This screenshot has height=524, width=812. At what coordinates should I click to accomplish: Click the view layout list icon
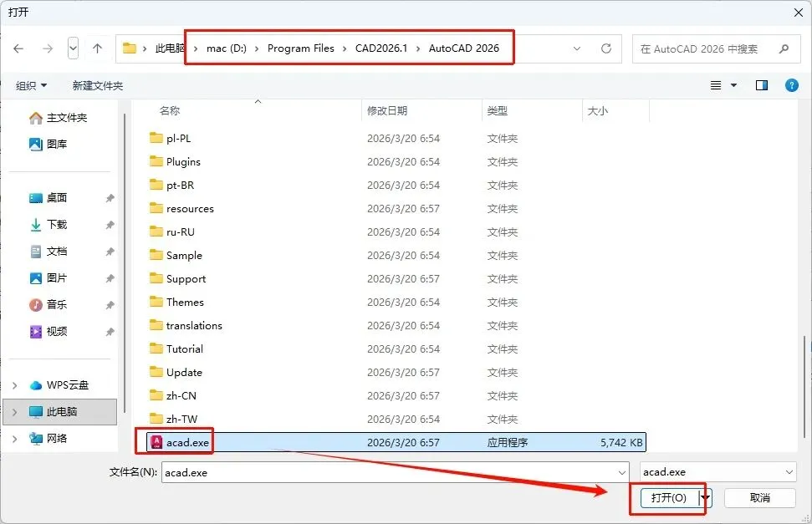click(716, 85)
